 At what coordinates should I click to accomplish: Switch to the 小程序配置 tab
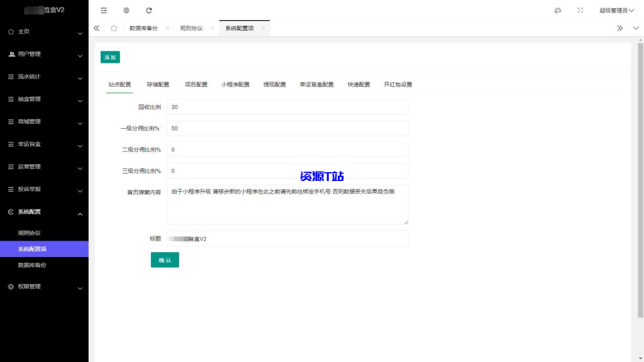point(235,84)
